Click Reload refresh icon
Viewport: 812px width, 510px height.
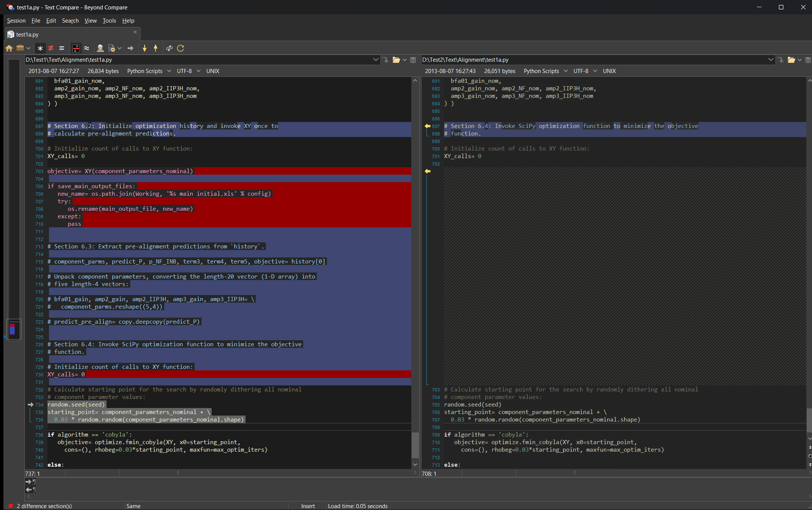[x=180, y=48]
